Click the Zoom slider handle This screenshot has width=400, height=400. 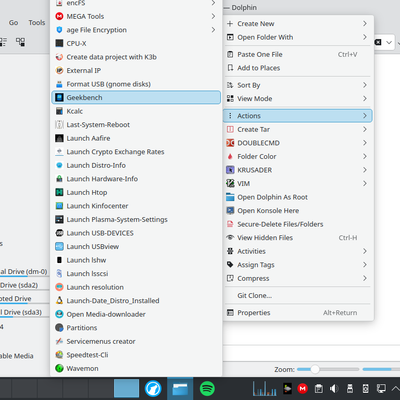(x=314, y=369)
